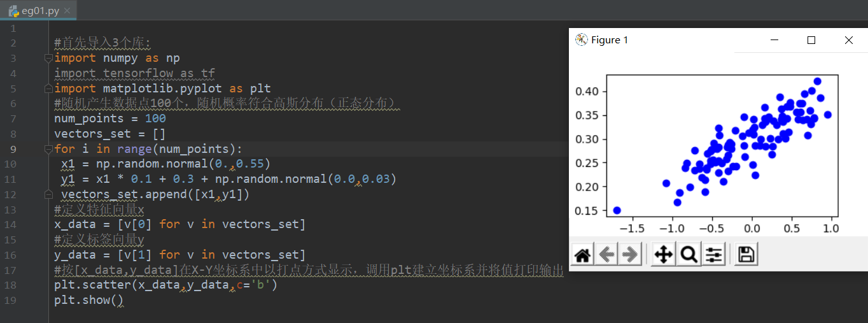868x323 pixels.
Task: Collapse the for loop at line 9
Action: [x=48, y=149]
